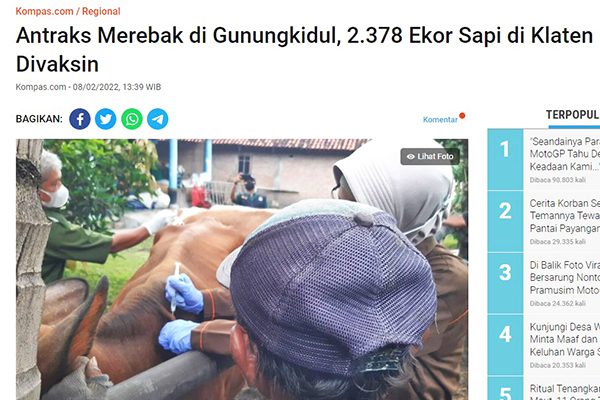Open the Kompas.com breadcrumb link
600x400 pixels.
[44, 11]
